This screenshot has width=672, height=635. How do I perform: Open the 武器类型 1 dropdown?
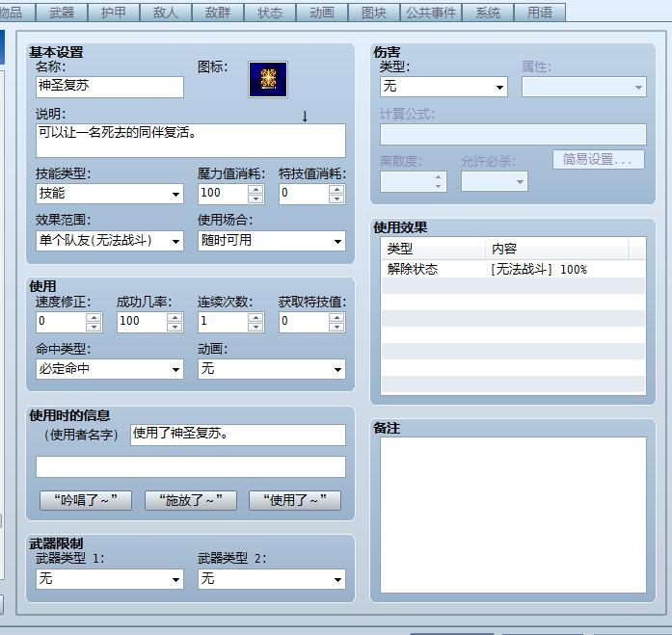pyautogui.click(x=110, y=579)
